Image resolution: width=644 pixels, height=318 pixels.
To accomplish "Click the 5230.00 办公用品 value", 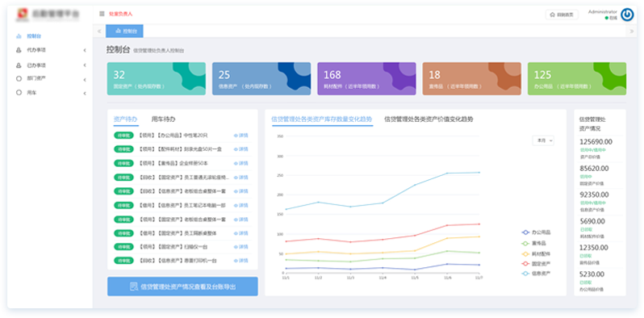I will (592, 274).
